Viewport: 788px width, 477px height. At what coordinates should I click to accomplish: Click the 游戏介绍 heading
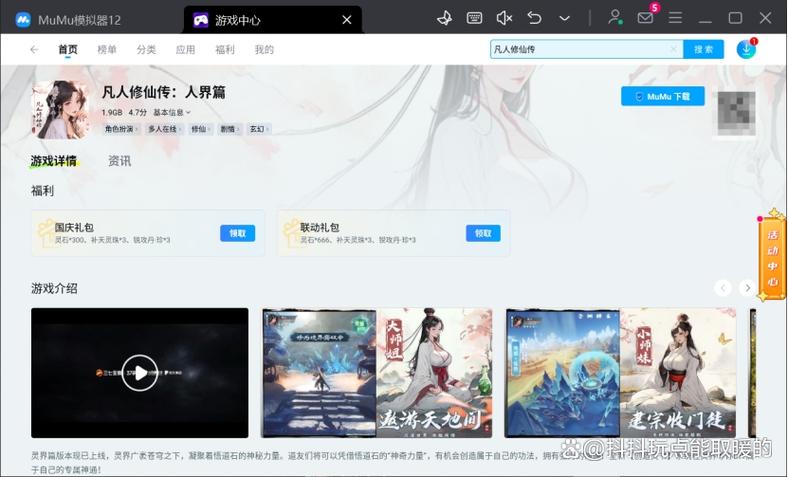pos(54,289)
